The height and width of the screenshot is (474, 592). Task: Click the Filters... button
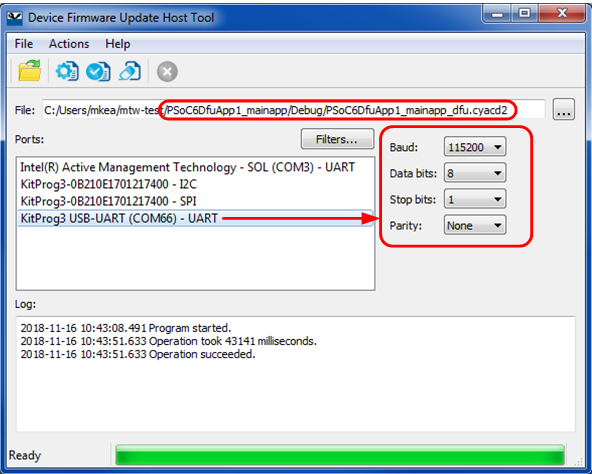pos(337,139)
